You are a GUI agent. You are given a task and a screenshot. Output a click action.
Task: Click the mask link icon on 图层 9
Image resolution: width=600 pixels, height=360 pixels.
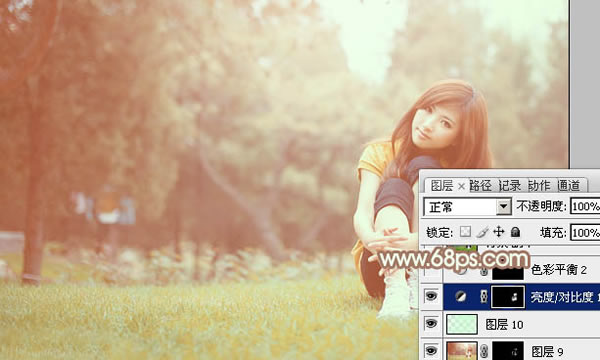pyautogui.click(x=484, y=351)
